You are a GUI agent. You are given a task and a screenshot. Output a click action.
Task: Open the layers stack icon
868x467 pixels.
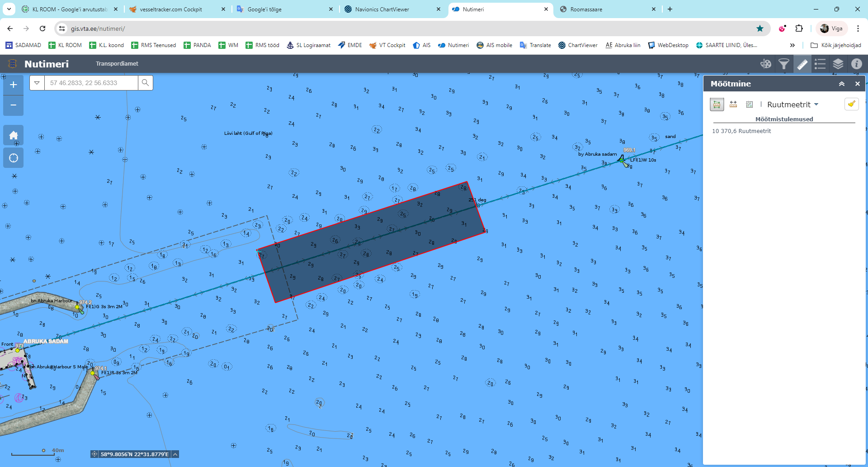[x=838, y=64]
